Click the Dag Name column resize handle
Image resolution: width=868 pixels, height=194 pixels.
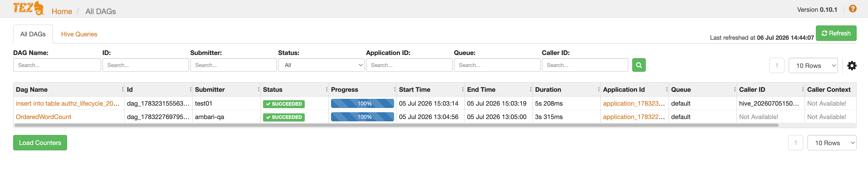[123, 90]
